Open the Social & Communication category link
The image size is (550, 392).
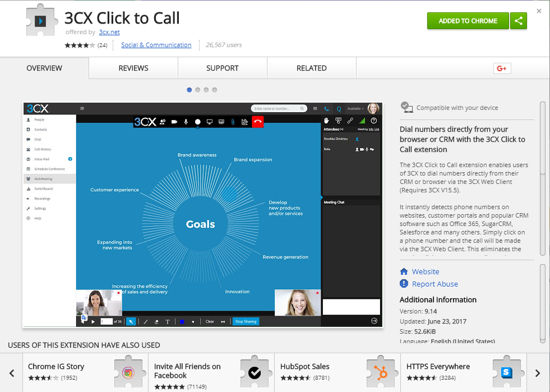(156, 45)
